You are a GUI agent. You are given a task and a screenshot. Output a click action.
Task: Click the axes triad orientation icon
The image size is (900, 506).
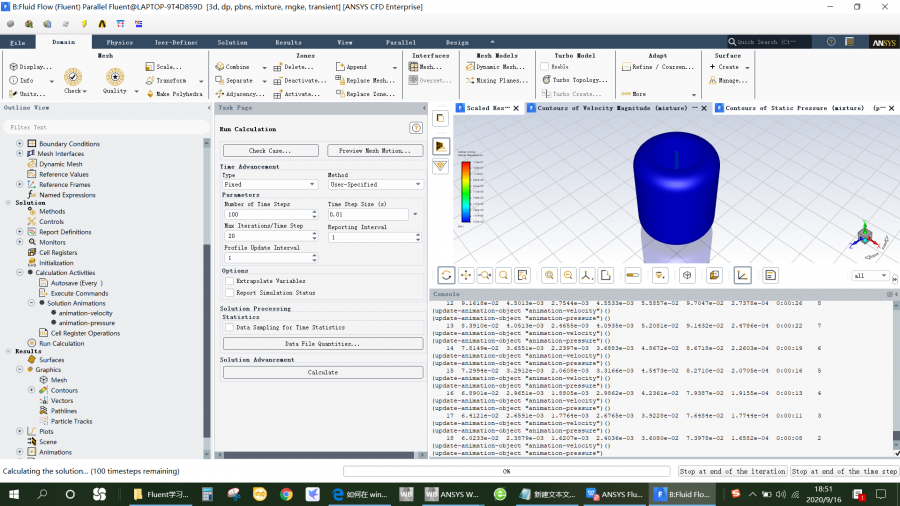(x=588, y=275)
